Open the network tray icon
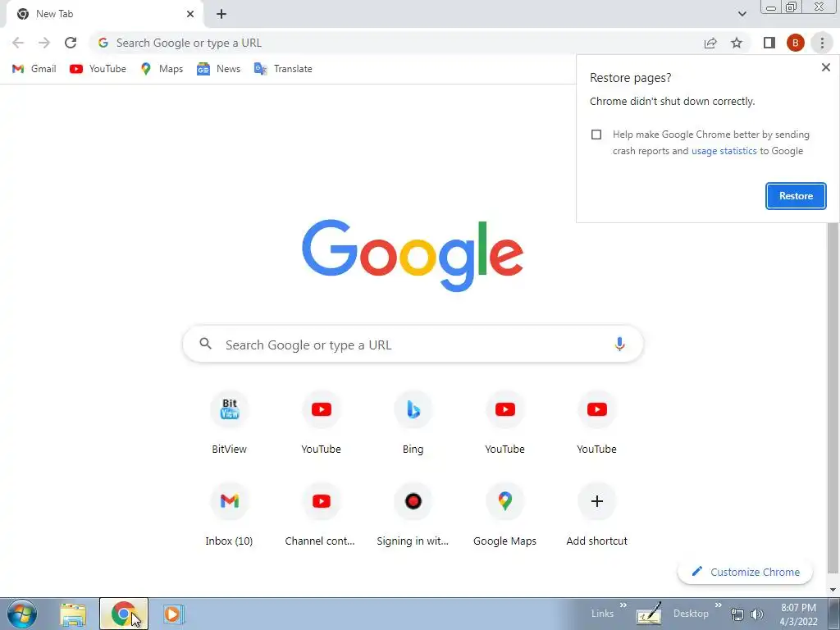 tap(737, 614)
